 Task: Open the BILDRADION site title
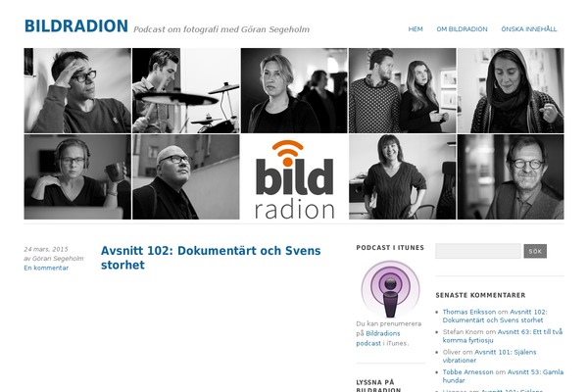click(x=76, y=26)
